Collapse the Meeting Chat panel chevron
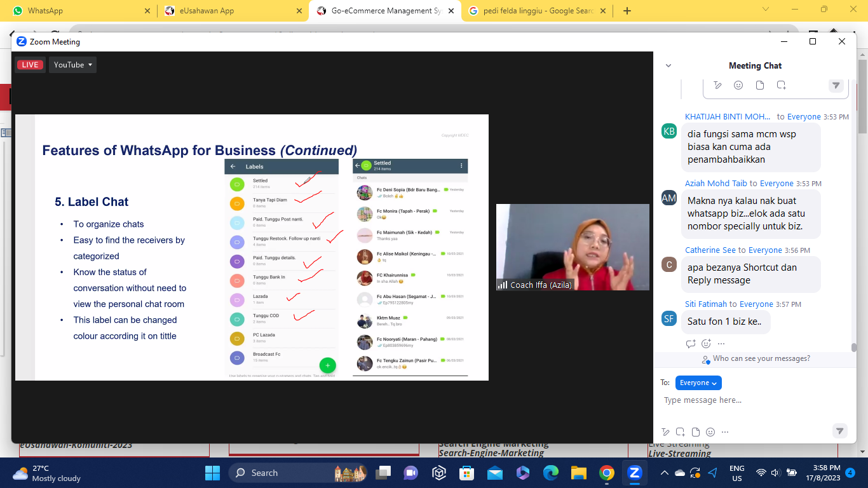The image size is (868, 488). [x=668, y=65]
